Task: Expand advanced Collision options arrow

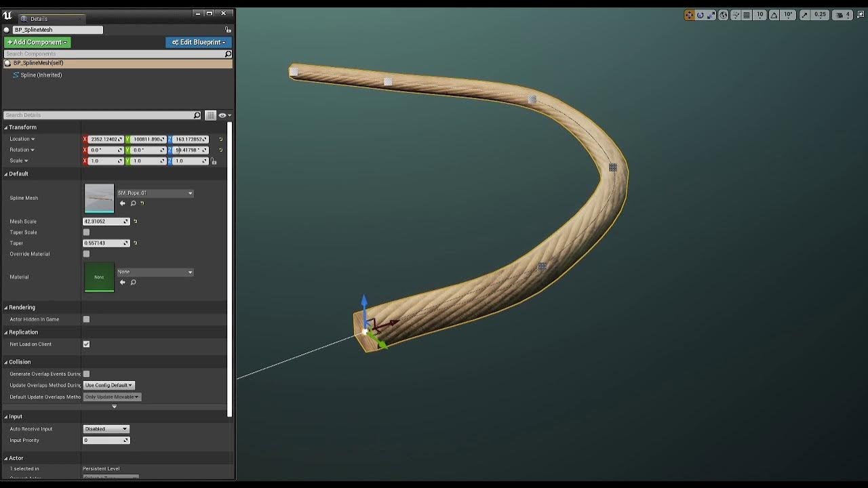Action: 114,406
